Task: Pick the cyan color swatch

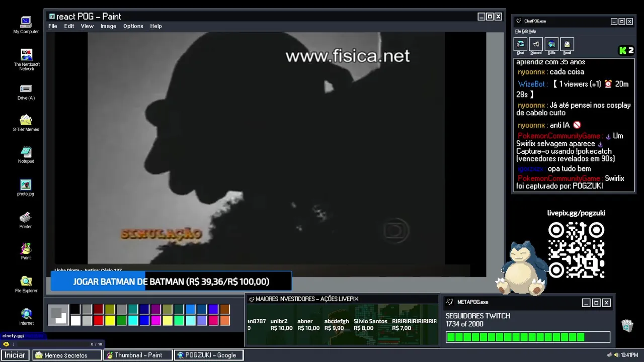Action: [x=133, y=320]
